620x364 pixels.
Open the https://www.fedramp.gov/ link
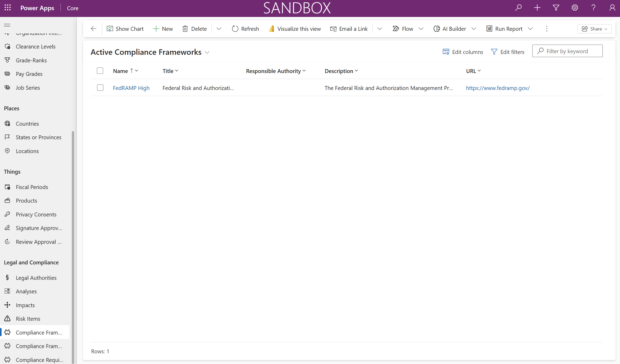tap(498, 88)
